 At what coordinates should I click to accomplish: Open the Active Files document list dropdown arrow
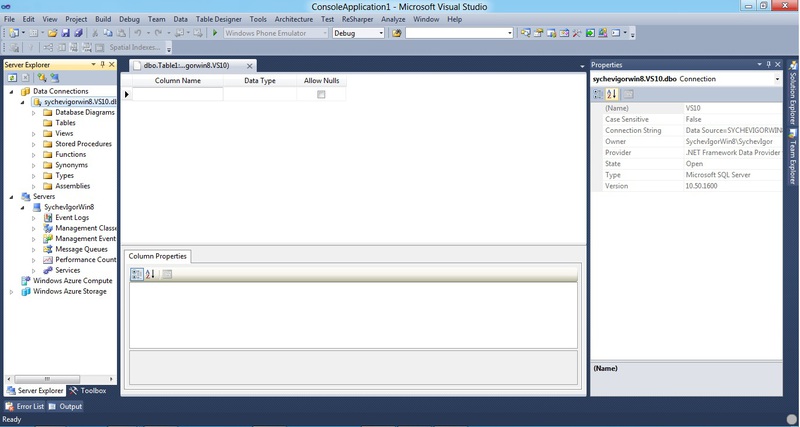click(582, 66)
